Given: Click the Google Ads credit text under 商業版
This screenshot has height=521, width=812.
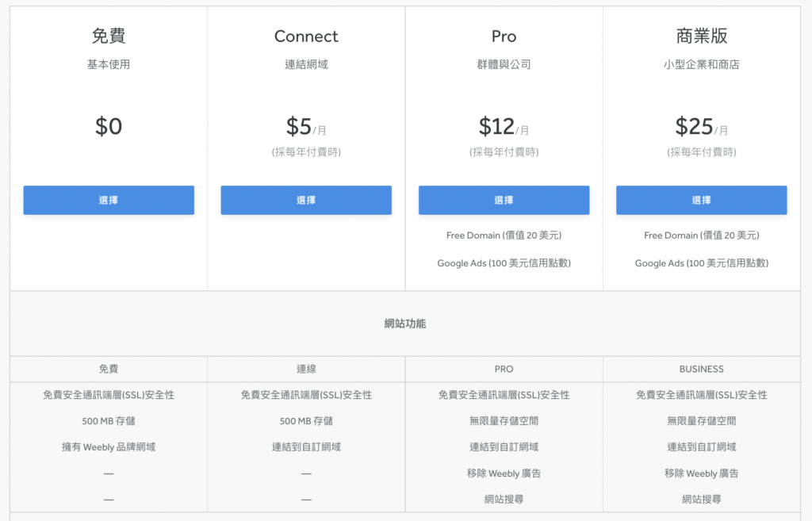Looking at the screenshot, I should [x=701, y=263].
